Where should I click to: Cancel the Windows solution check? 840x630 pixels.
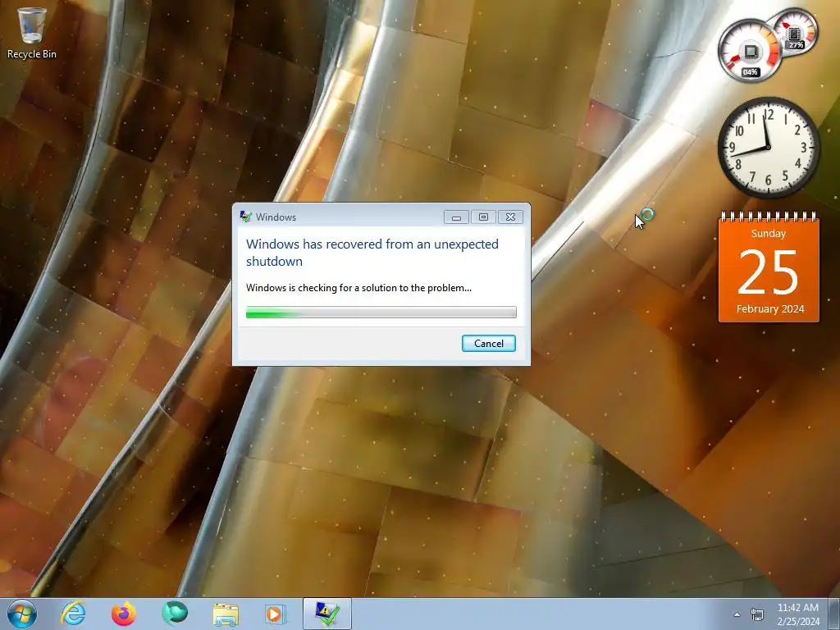(x=489, y=344)
